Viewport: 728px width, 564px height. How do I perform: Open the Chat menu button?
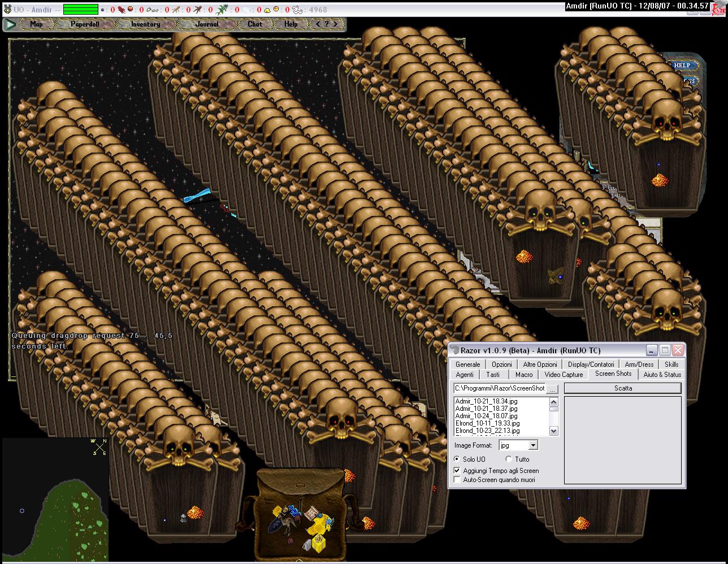(255, 24)
